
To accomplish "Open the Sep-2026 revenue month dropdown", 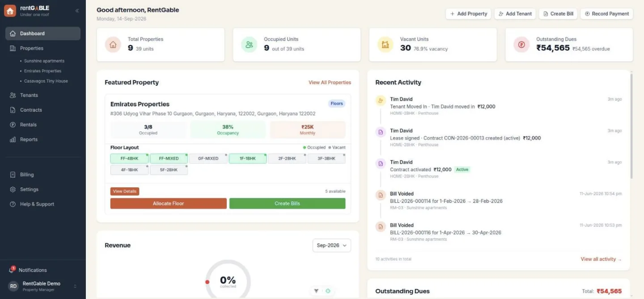I will (x=332, y=245).
